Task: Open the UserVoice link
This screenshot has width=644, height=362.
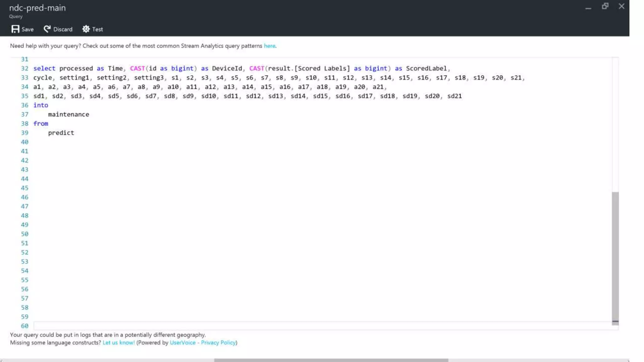Action: (182, 343)
